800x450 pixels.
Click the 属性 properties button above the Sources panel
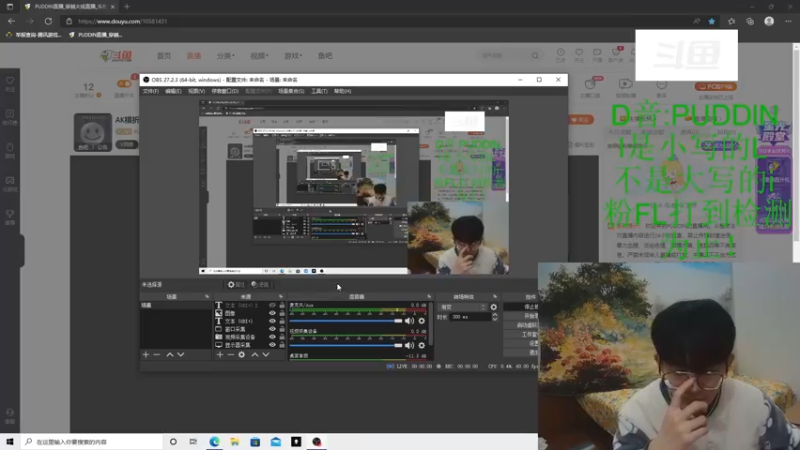tap(236, 285)
